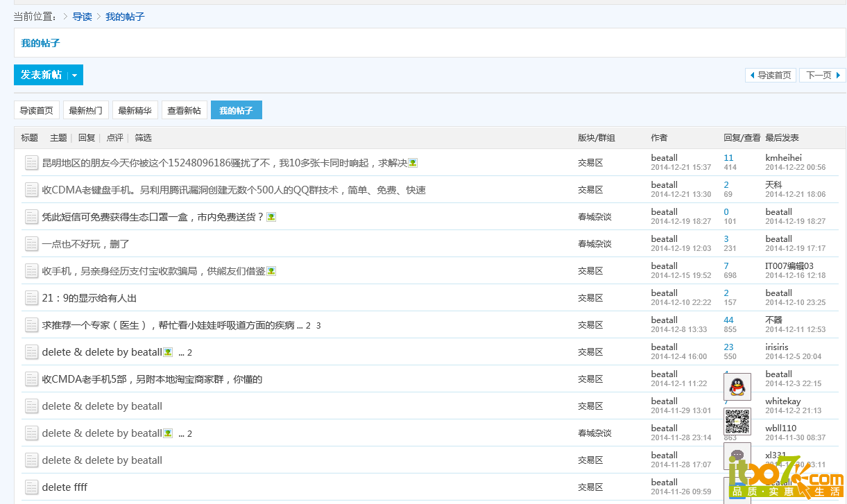Click last poster 天科
The height and width of the screenshot is (504, 847).
[x=773, y=185]
